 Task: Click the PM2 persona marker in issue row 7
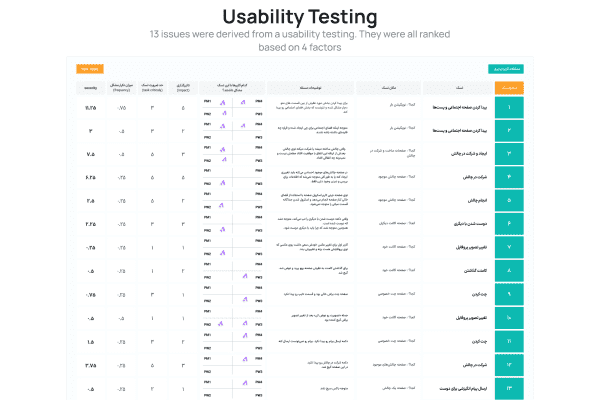coord(223,253)
